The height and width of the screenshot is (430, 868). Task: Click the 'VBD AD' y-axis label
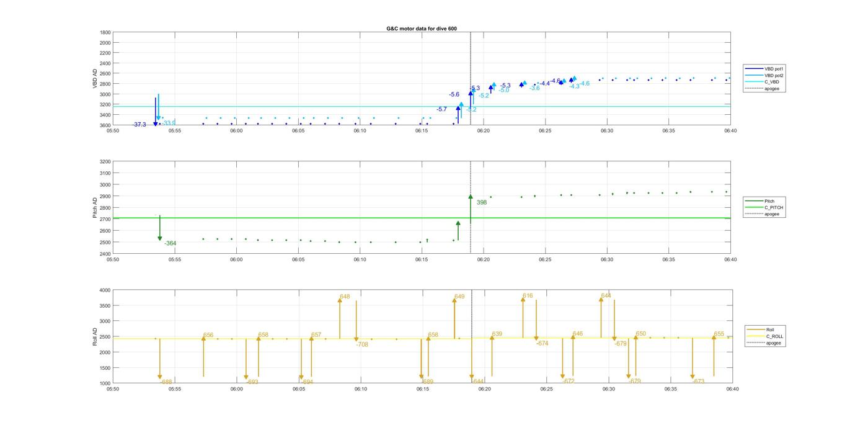pyautogui.click(x=95, y=79)
